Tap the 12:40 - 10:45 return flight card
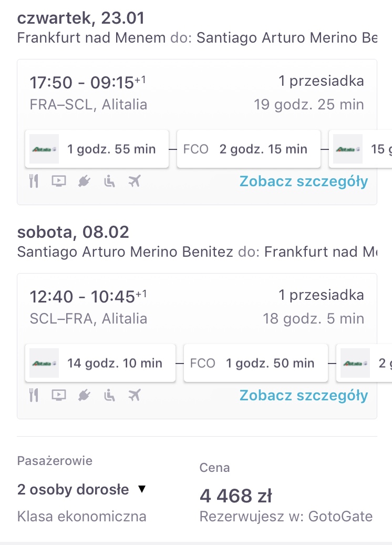This screenshot has height=545, width=392. pyautogui.click(x=197, y=346)
